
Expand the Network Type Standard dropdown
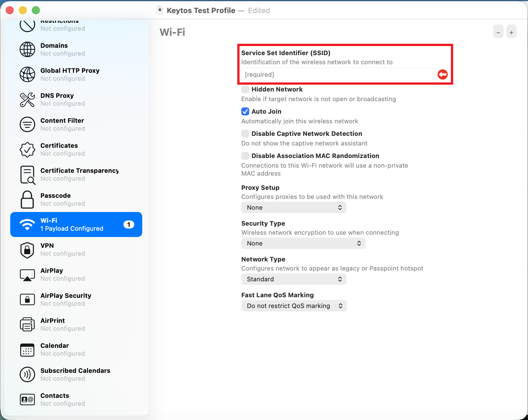pos(294,279)
